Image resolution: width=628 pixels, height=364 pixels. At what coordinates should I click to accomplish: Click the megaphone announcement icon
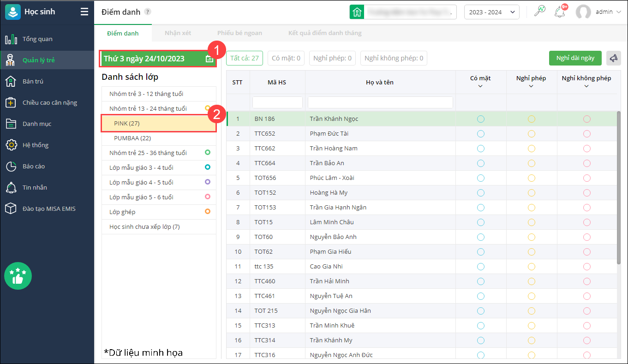coord(613,58)
